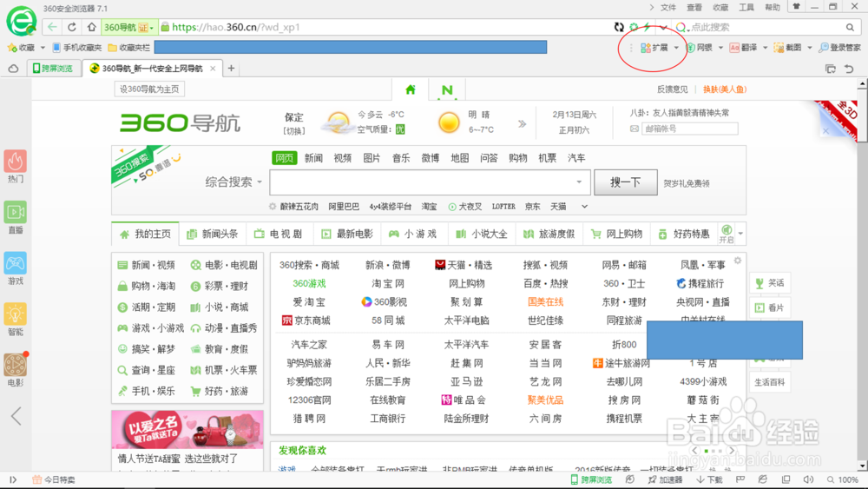Open 新闻头条 navigation tab
This screenshot has height=489, width=868.
213,234
